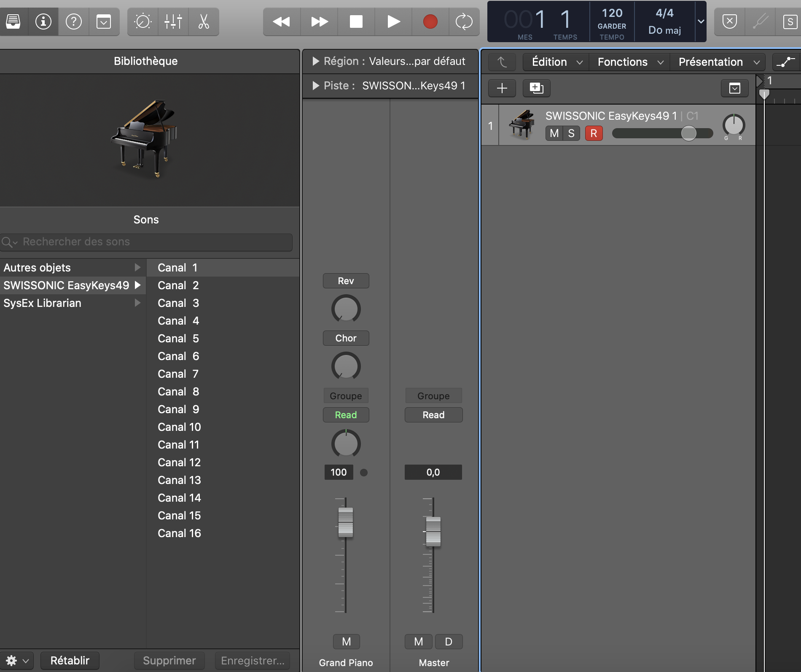Screen dimensions: 801x672
Task: Click the Rev send button
Action: pyautogui.click(x=346, y=281)
